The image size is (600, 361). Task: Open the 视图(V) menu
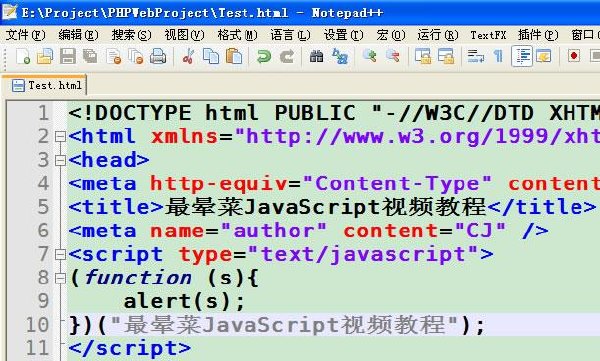click(184, 35)
